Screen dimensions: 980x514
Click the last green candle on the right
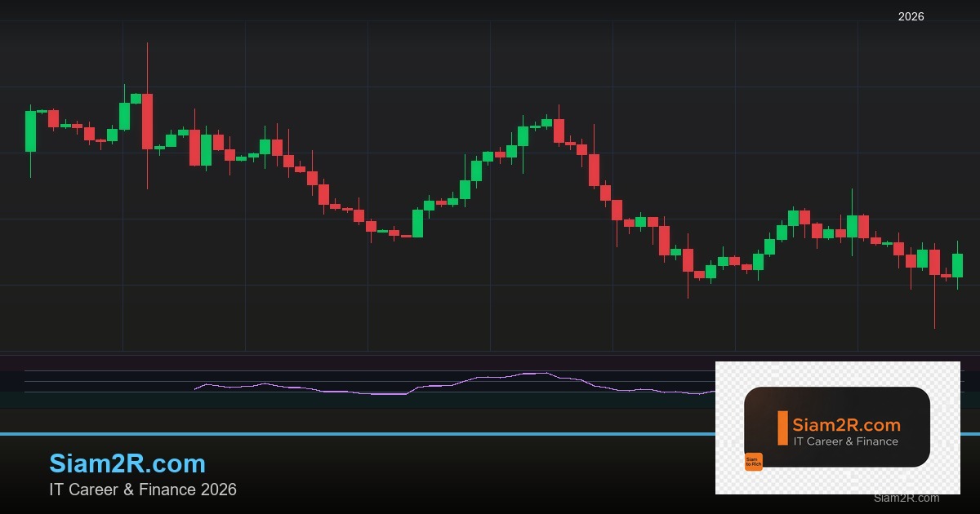(x=957, y=265)
